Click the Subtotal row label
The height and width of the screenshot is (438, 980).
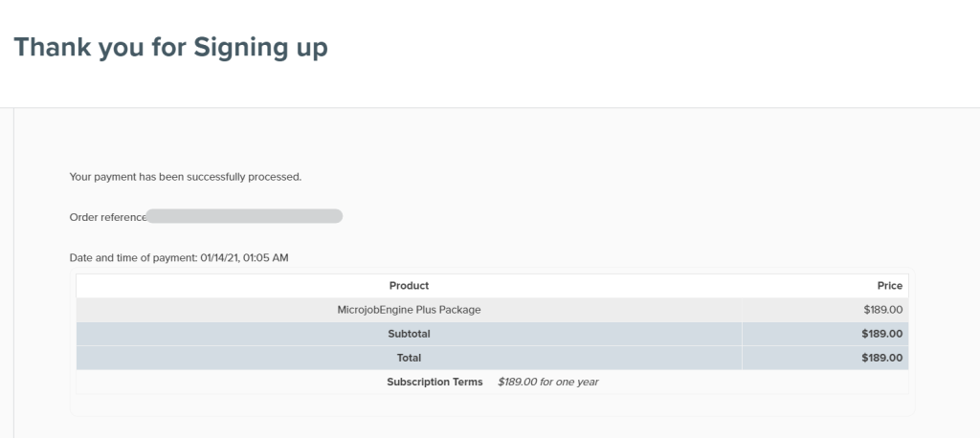pos(409,334)
